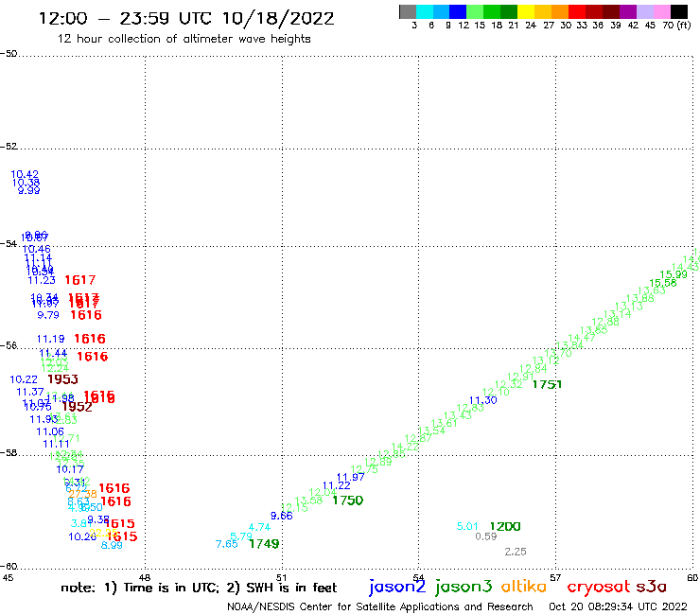The height and width of the screenshot is (615, 700).
Task: Click the gray wave height value 0.59
Action: [x=485, y=536]
